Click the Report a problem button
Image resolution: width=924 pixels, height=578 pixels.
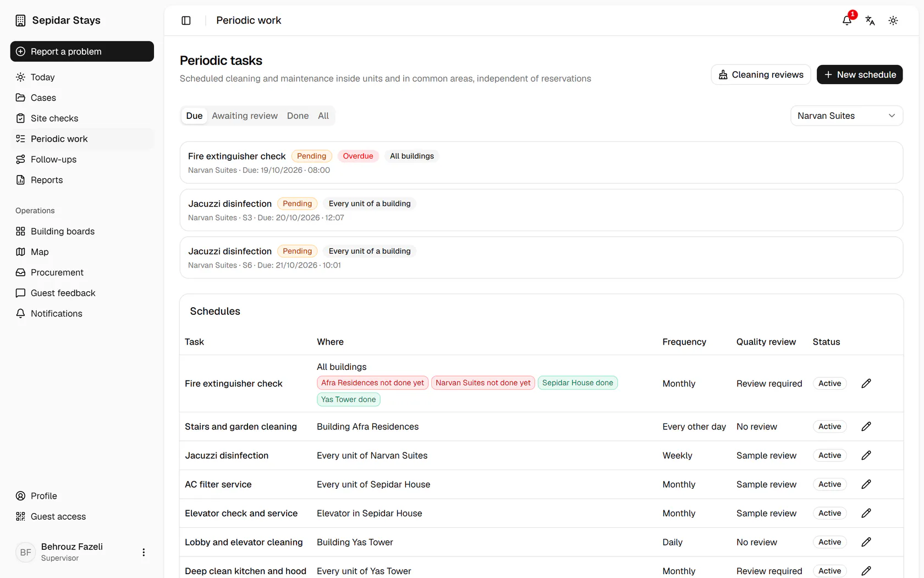pos(82,51)
